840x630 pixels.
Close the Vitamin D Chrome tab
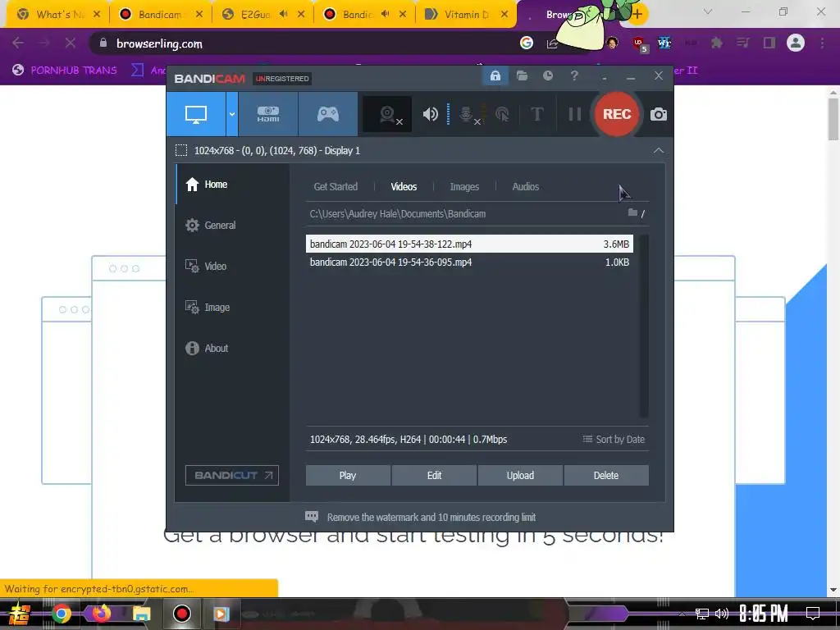(504, 15)
